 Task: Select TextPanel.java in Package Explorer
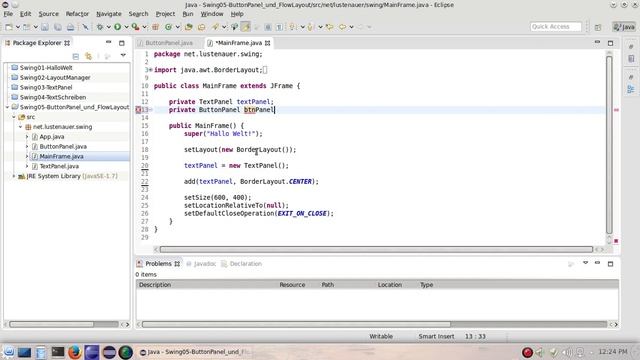(x=59, y=166)
